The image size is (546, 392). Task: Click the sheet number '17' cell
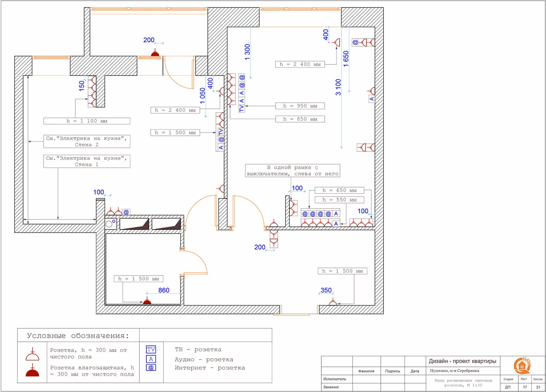(x=525, y=387)
